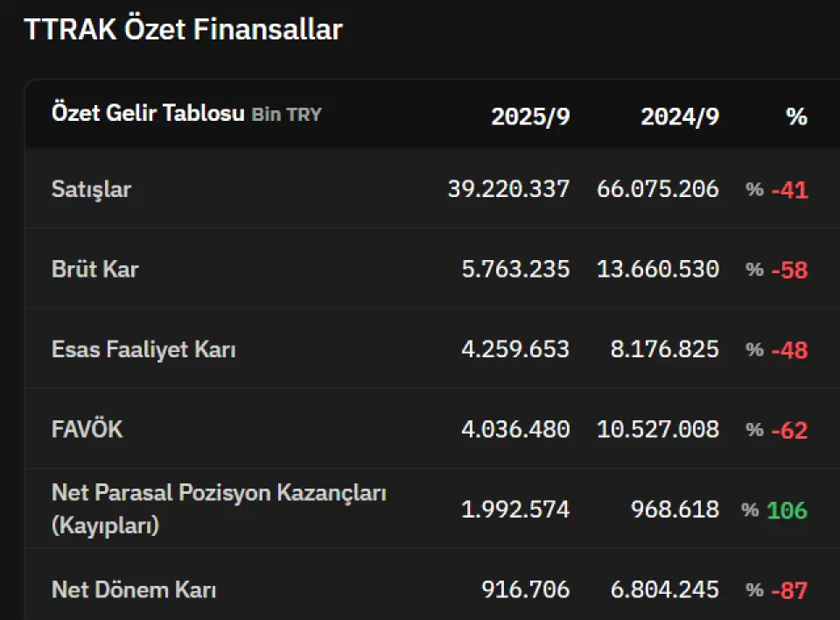
Task: Click the 2024/9 column header
Action: point(680,116)
